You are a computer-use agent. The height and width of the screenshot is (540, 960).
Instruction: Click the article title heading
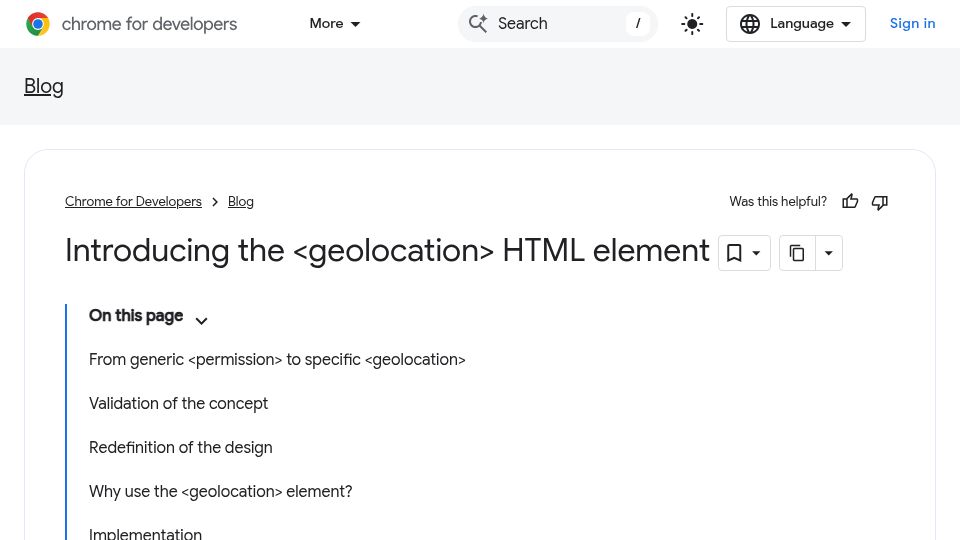coord(387,251)
